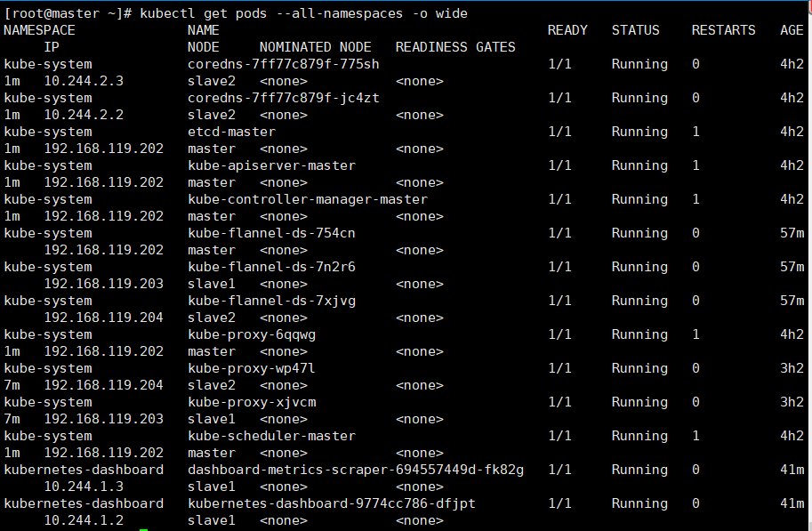The width and height of the screenshot is (812, 531).
Task: Click the READY column header
Action: click(567, 30)
